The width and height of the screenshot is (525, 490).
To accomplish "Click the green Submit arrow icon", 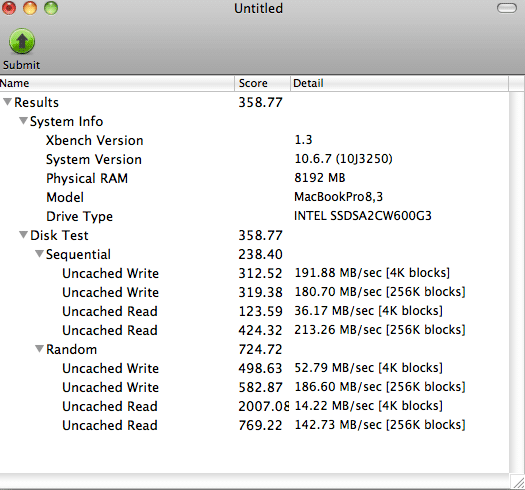I will point(22,41).
